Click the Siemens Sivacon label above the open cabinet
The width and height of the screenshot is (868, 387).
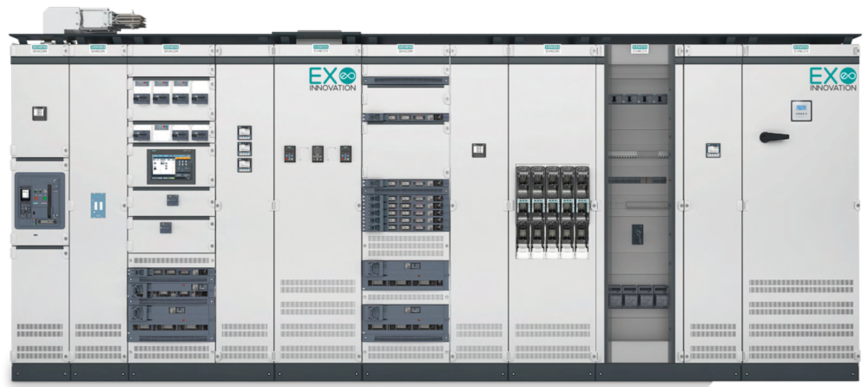click(639, 49)
